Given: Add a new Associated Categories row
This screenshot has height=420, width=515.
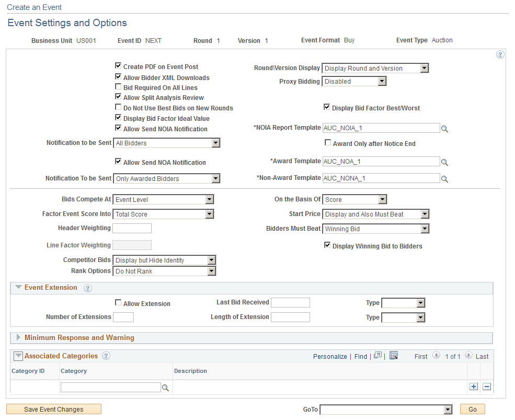Looking at the screenshot, I should point(473,386).
